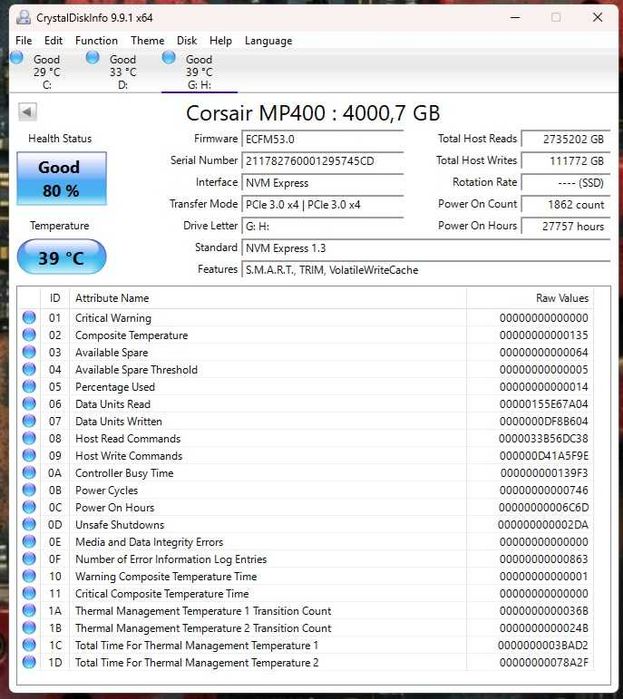
Task: Click the Serial Number field
Action: pos(323,160)
